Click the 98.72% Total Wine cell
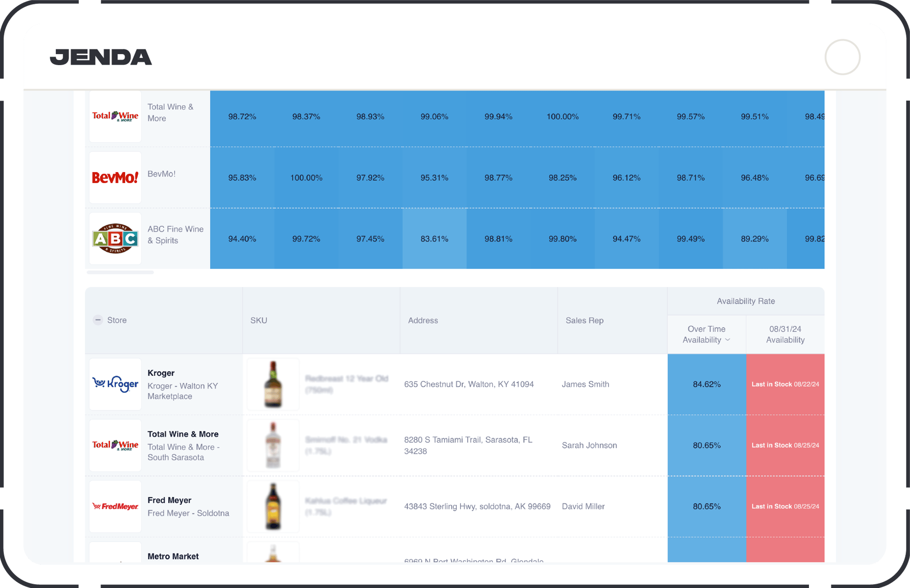The width and height of the screenshot is (910, 588). click(x=242, y=117)
